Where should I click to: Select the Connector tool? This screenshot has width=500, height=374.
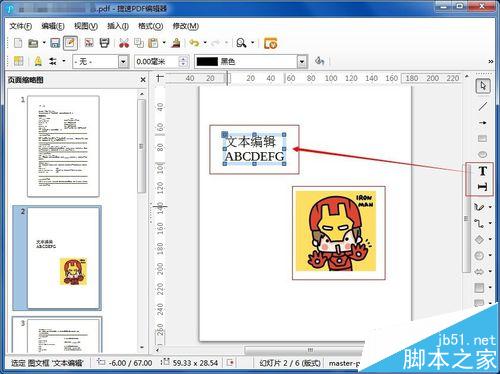479,223
